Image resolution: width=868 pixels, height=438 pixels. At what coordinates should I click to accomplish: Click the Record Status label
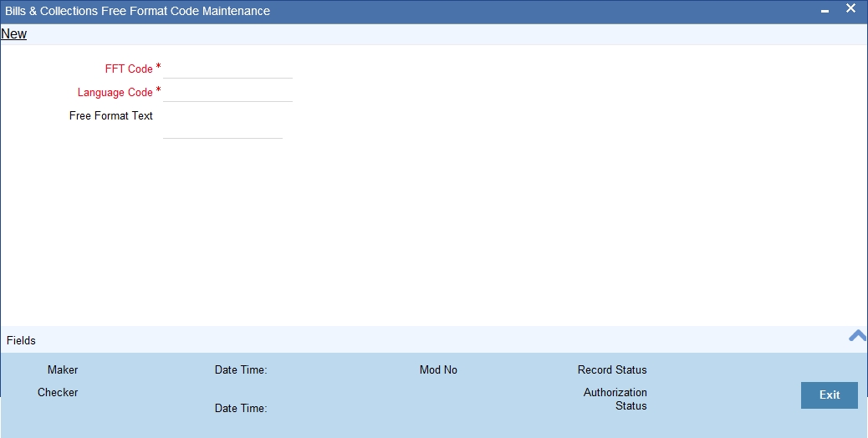[x=612, y=370]
